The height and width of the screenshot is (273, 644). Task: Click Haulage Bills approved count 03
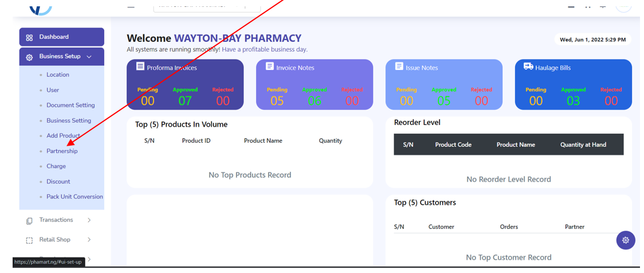tap(573, 101)
